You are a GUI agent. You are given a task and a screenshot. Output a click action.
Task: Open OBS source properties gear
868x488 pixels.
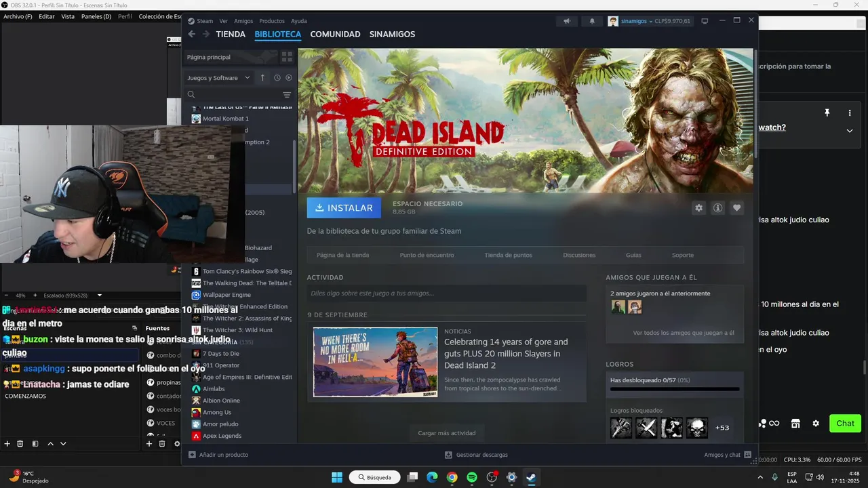177,444
